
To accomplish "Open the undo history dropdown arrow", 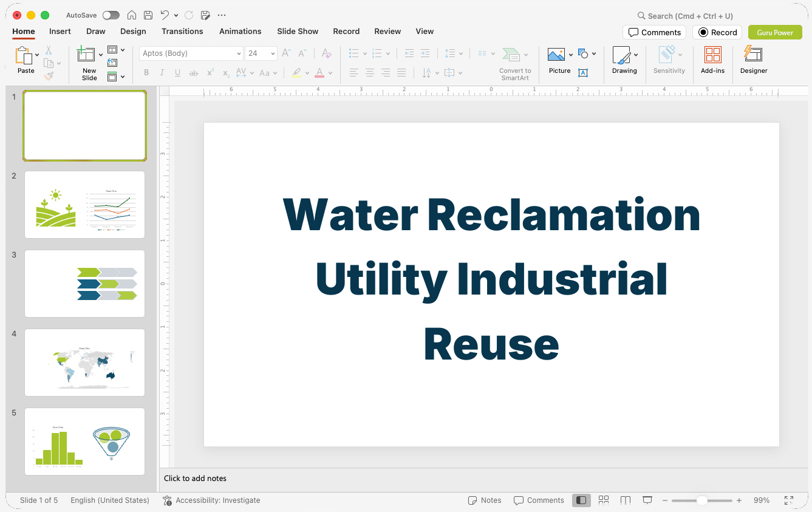I will click(x=176, y=15).
